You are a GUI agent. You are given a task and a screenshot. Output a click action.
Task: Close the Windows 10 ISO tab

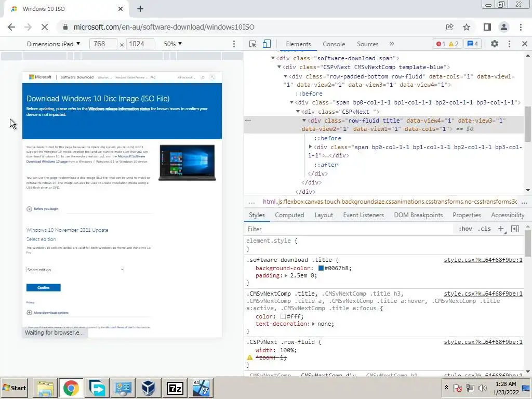point(121,9)
